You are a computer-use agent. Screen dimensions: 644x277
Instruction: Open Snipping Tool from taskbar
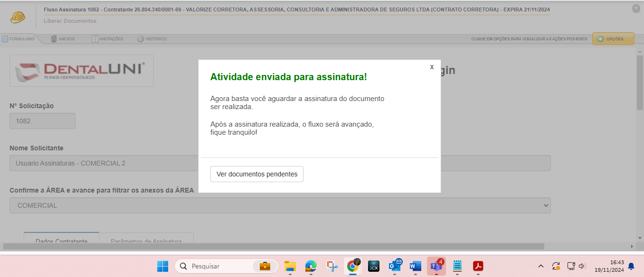pos(331,266)
